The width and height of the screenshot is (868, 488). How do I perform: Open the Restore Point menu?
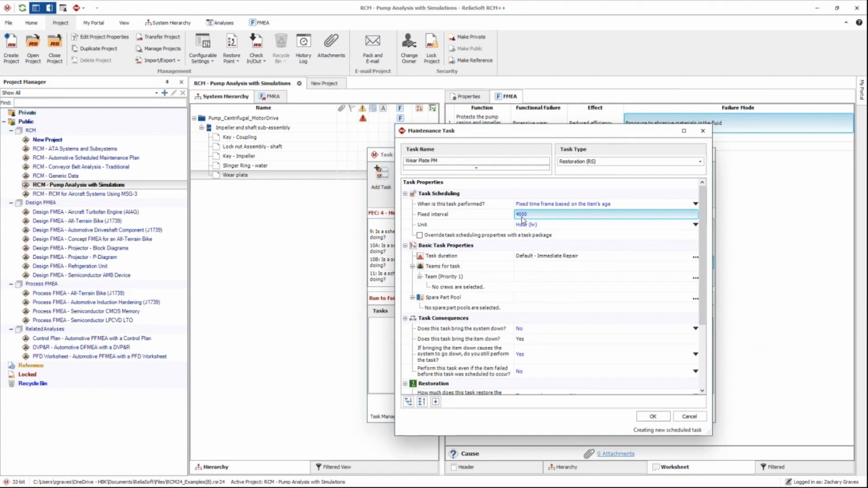pyautogui.click(x=231, y=48)
